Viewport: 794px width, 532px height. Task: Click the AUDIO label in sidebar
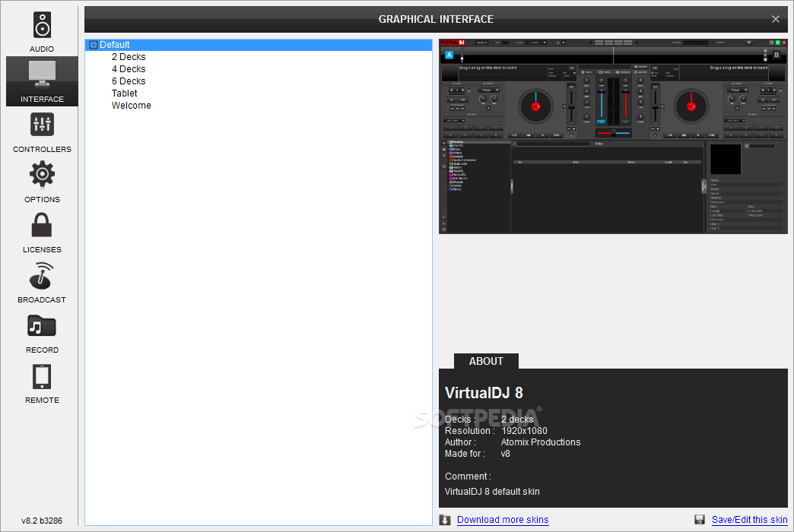[42, 49]
